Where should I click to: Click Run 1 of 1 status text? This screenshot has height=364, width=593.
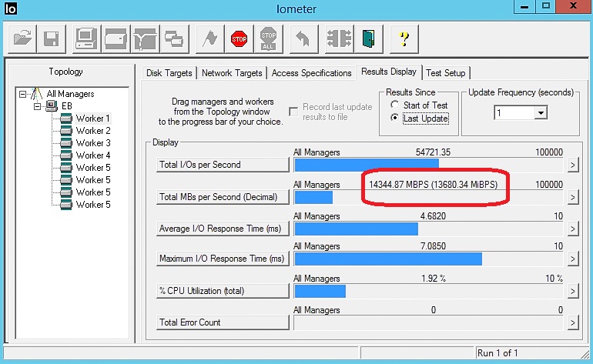point(498,353)
